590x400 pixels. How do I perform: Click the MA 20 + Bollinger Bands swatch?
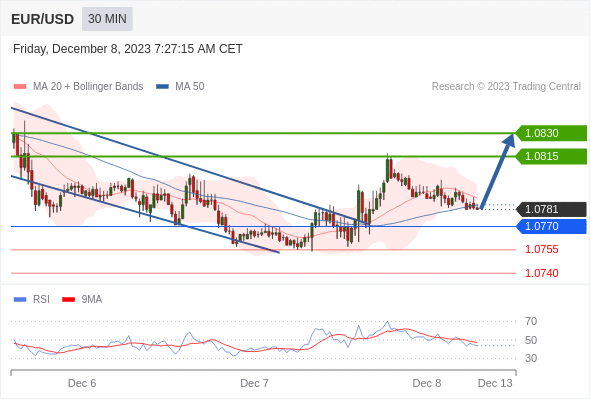(x=20, y=87)
